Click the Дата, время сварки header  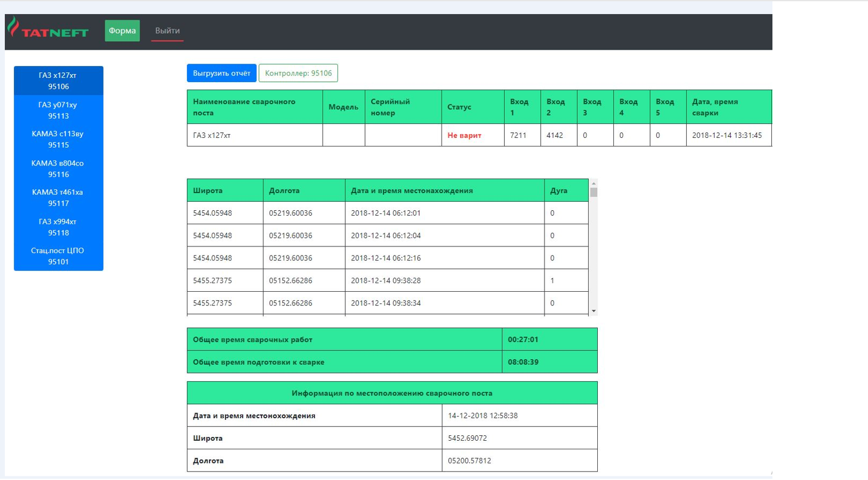tap(729, 107)
